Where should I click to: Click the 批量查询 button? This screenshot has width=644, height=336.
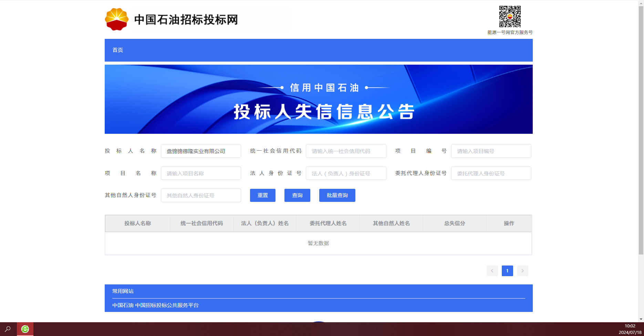(x=337, y=195)
